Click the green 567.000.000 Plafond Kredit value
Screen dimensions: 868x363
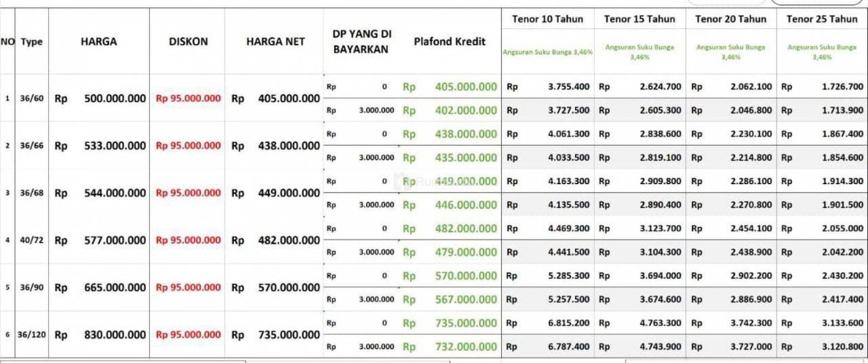(466, 299)
